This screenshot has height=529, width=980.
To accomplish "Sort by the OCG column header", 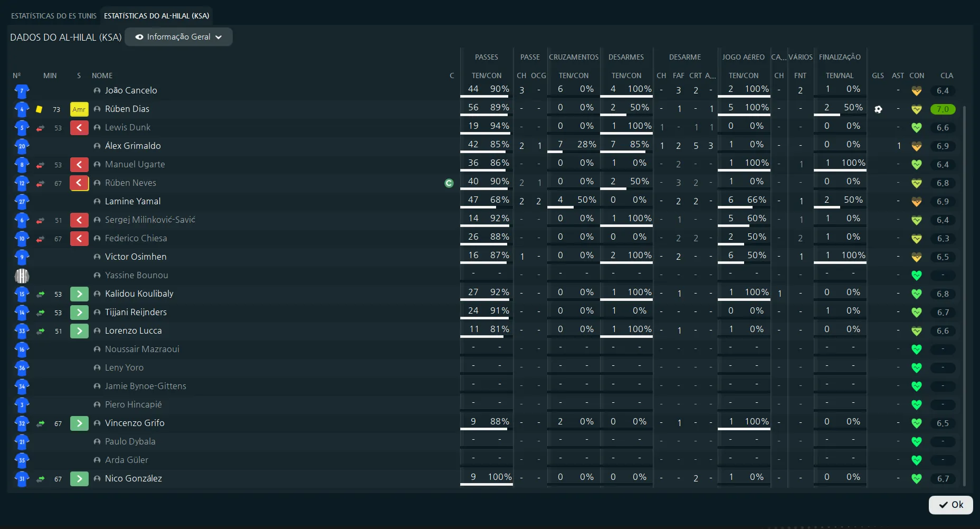I will pos(538,75).
